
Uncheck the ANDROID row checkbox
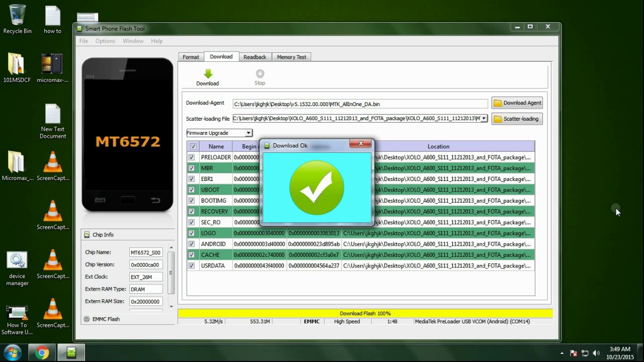[x=192, y=244]
